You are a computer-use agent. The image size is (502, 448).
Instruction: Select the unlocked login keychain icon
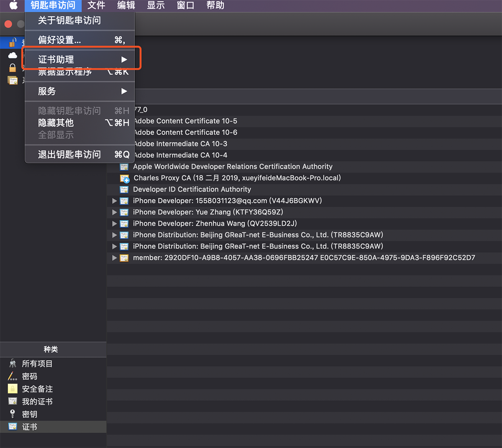pyautogui.click(x=13, y=42)
